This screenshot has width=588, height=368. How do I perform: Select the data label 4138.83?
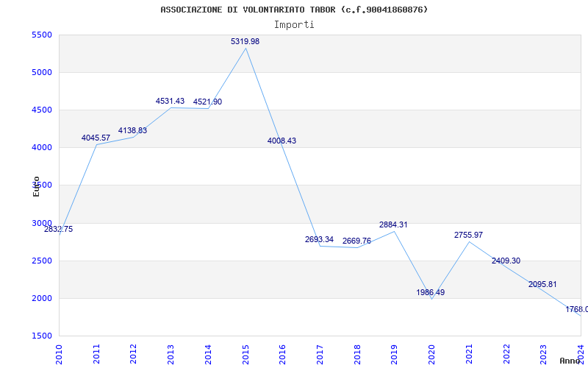click(133, 131)
